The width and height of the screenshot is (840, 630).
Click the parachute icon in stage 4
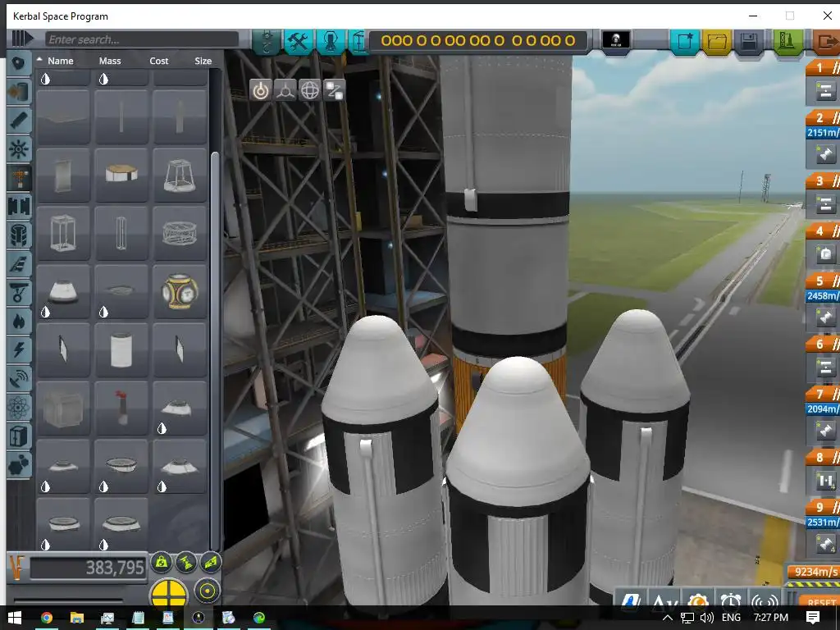pyautogui.click(x=825, y=254)
